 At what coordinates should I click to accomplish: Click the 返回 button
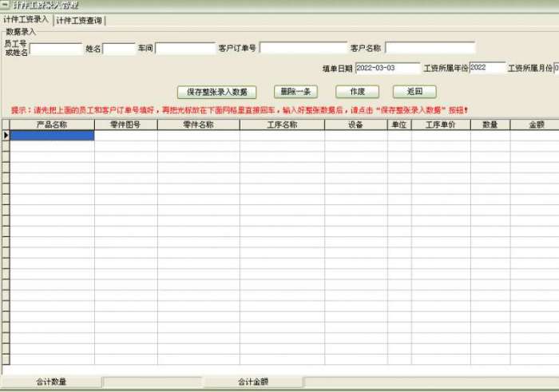pyautogui.click(x=414, y=92)
